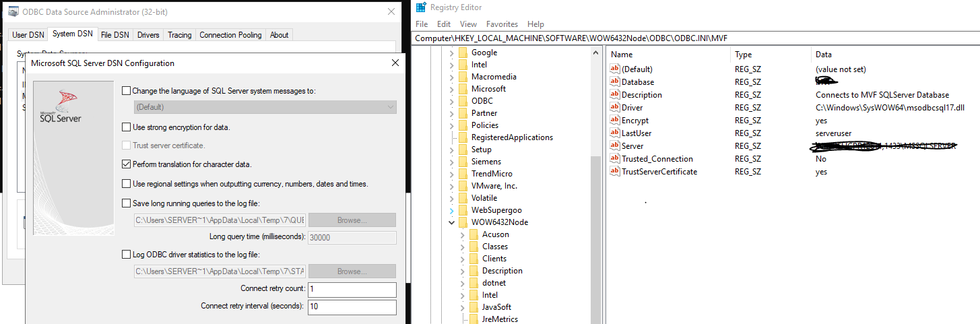Click the TrendMicro folder icon
The width and height of the screenshot is (980, 324).
click(463, 174)
